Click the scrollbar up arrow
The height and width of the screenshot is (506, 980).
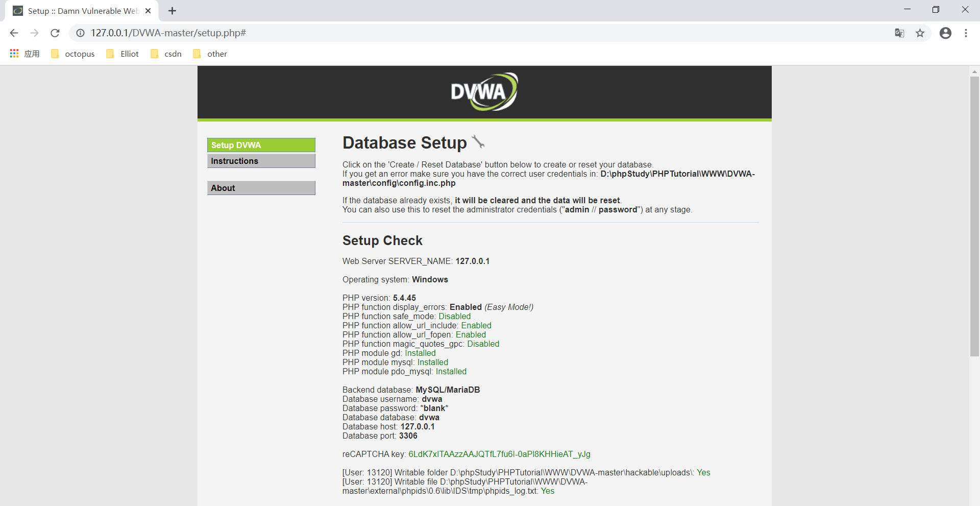(x=974, y=71)
